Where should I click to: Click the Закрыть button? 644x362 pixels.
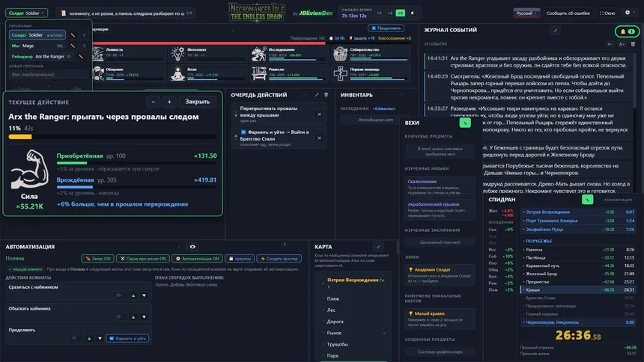coord(197,102)
